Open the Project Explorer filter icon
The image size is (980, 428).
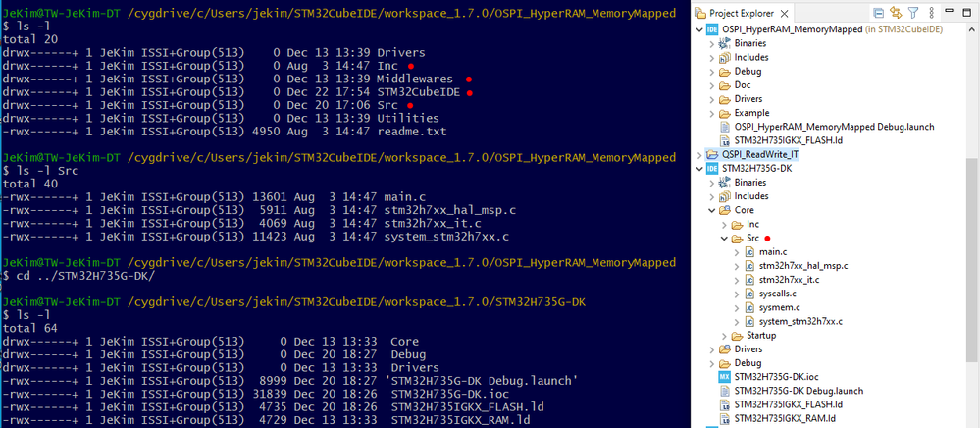click(x=913, y=13)
